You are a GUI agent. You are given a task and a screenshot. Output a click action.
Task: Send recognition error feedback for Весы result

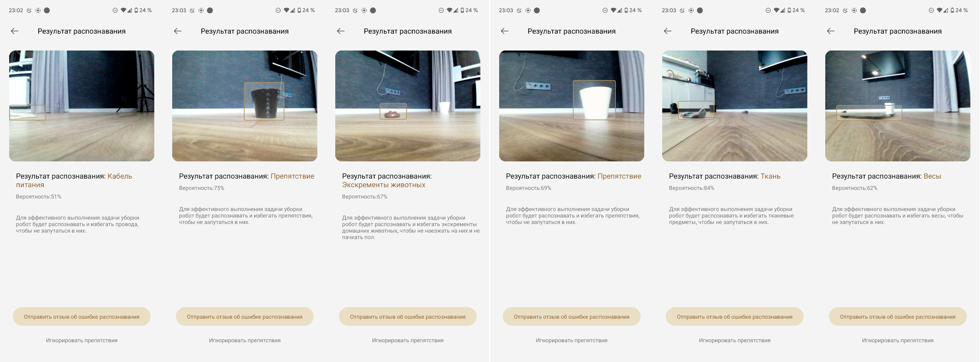(898, 316)
